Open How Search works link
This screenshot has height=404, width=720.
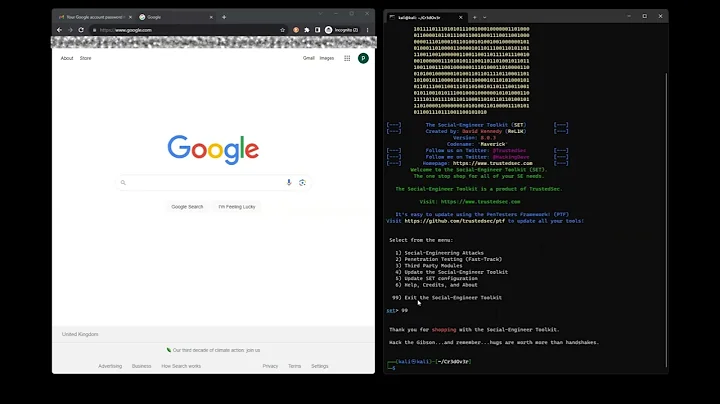coord(181,366)
